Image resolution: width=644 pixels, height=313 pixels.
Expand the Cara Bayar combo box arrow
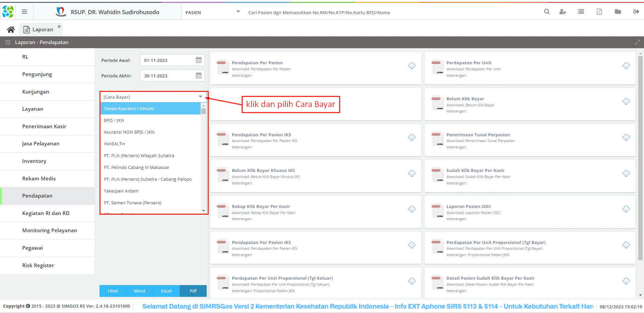(x=201, y=97)
